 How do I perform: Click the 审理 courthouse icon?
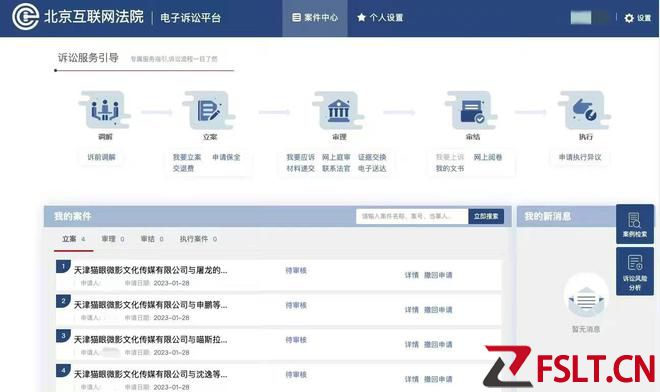[338, 110]
